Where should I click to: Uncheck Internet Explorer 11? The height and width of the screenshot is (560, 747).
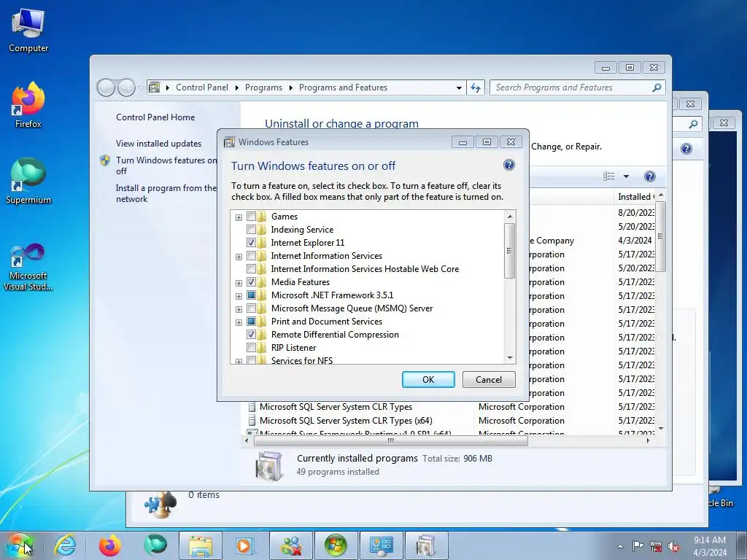point(251,242)
